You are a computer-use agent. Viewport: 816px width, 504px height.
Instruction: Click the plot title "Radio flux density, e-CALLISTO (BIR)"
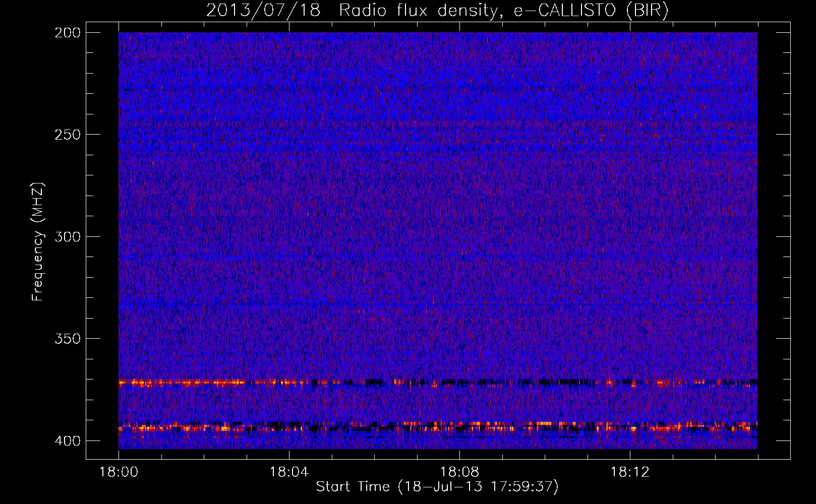coord(503,11)
